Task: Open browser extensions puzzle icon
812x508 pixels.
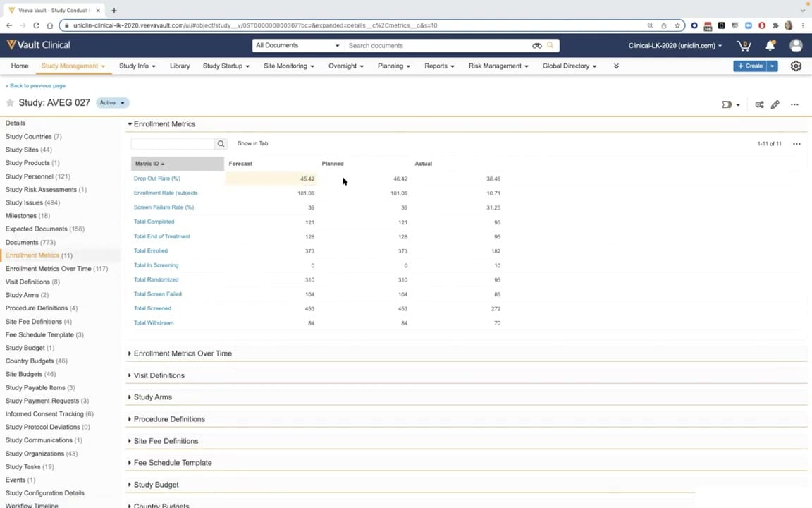Action: pyautogui.click(x=775, y=25)
